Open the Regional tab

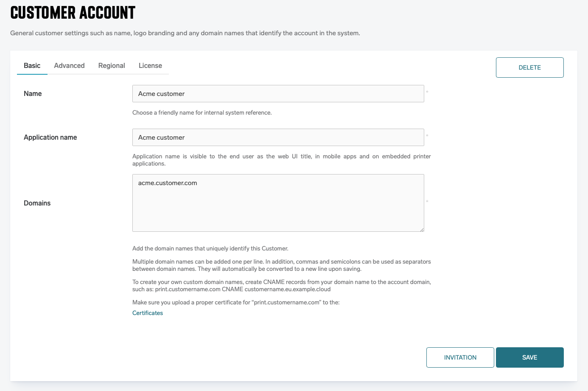(112, 66)
